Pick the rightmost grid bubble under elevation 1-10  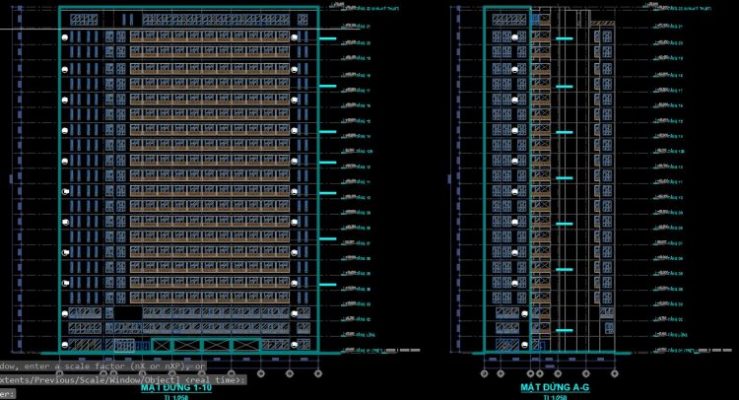(318, 373)
